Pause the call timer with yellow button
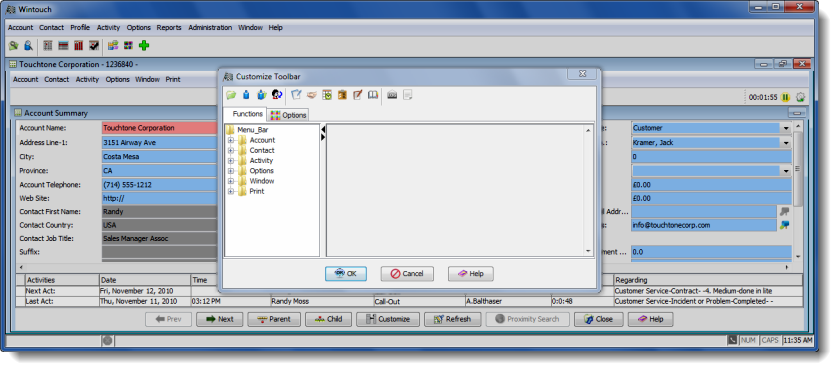 tap(785, 97)
